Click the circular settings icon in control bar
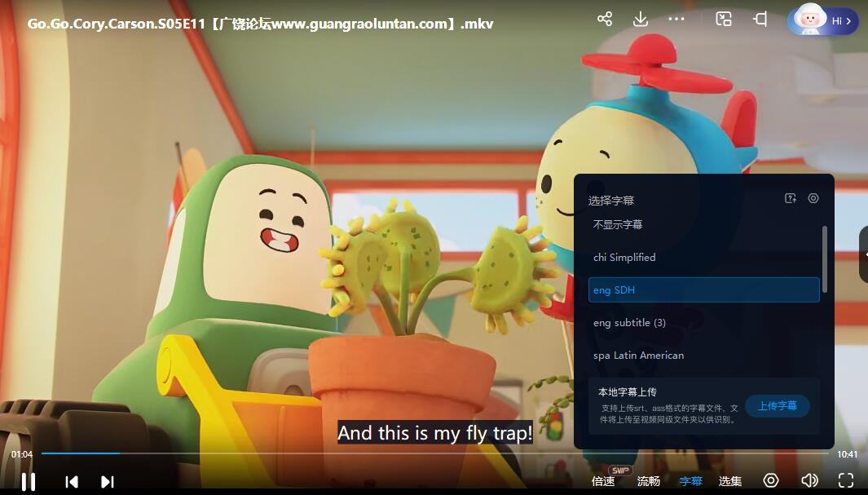Viewport: 868px width, 495px height. pyautogui.click(x=770, y=480)
